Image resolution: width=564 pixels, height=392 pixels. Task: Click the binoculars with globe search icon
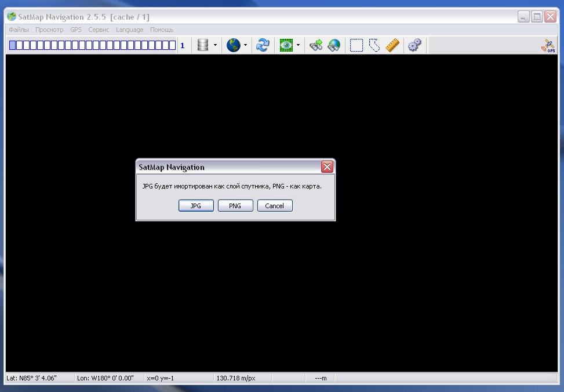[x=334, y=45]
